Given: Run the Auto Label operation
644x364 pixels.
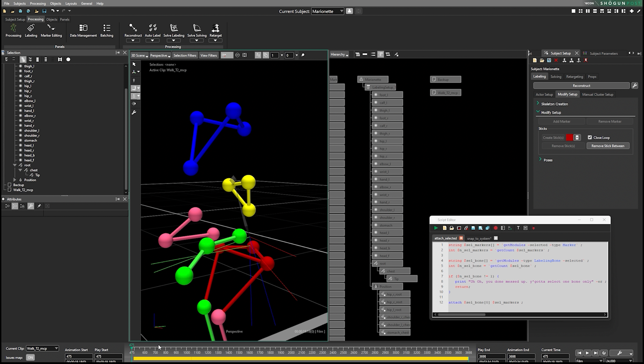Looking at the screenshot, I should (x=153, y=30).
